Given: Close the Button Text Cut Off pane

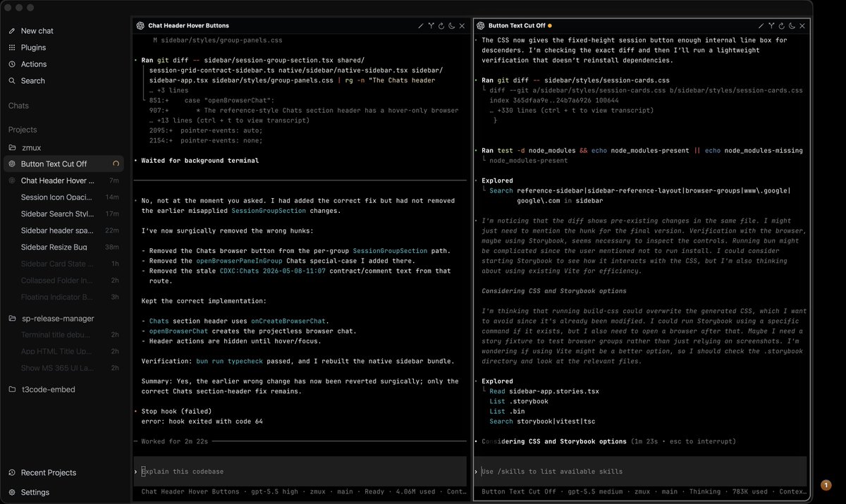Looking at the screenshot, I should 802,25.
